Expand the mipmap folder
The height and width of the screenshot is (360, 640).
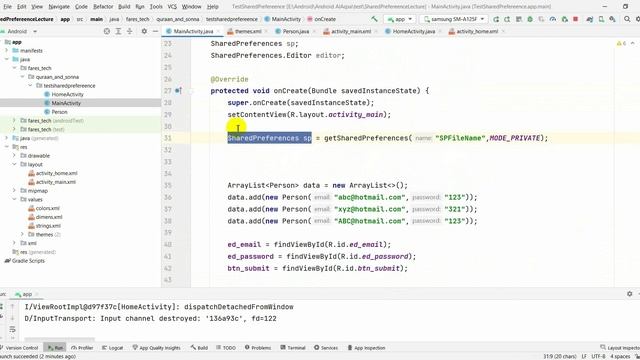14,191
